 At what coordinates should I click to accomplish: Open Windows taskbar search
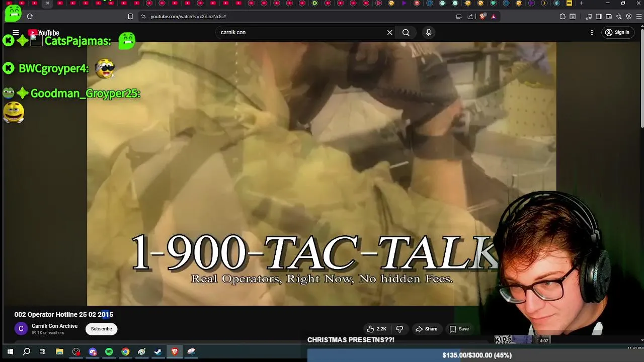[27, 352]
